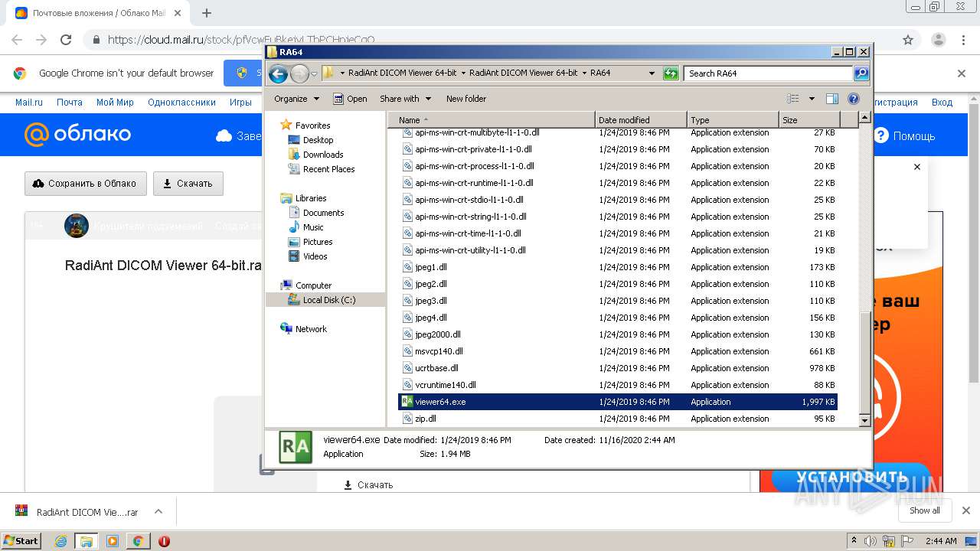Select the jpeg4.dll file
Image resolution: width=980 pixels, height=551 pixels.
(431, 318)
